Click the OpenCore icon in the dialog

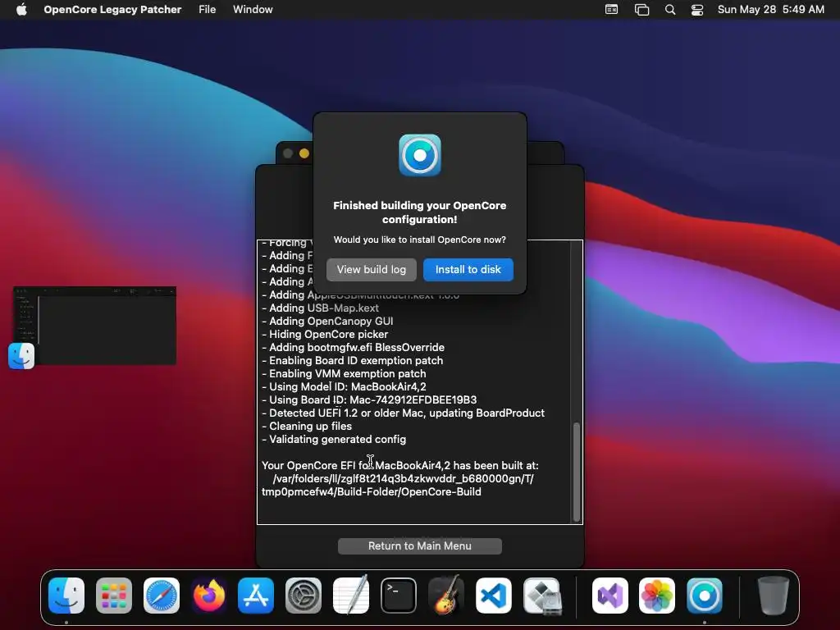pos(420,155)
